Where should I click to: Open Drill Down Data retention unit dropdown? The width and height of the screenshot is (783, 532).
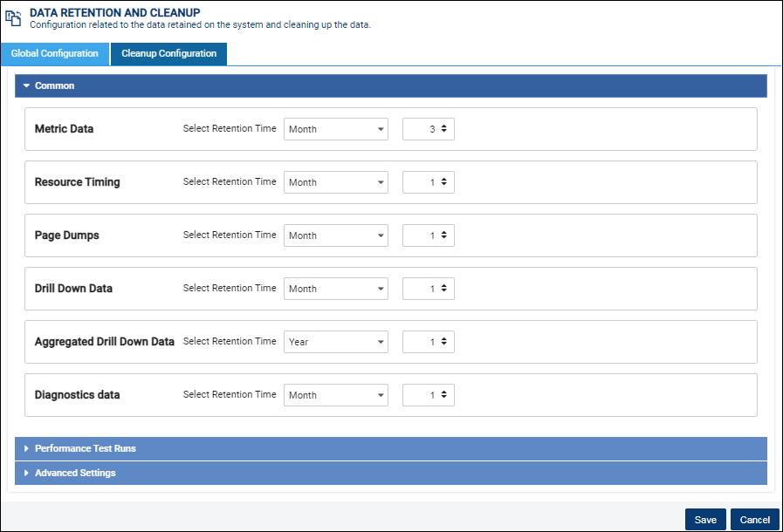click(336, 289)
